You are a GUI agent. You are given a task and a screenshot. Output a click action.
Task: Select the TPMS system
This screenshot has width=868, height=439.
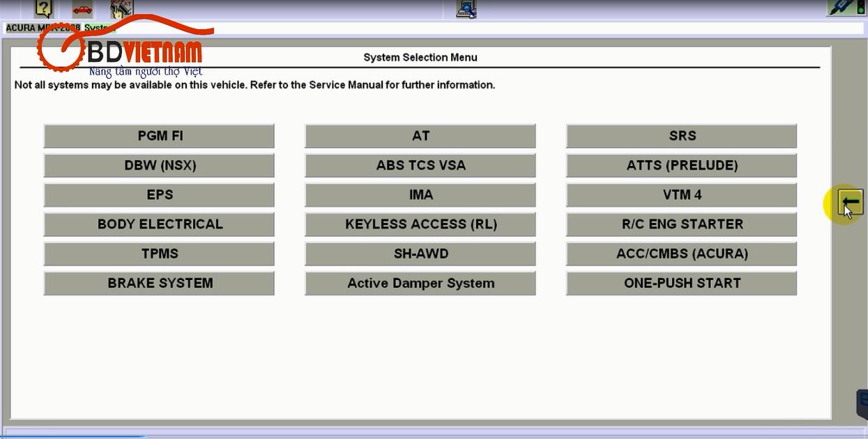[159, 254]
